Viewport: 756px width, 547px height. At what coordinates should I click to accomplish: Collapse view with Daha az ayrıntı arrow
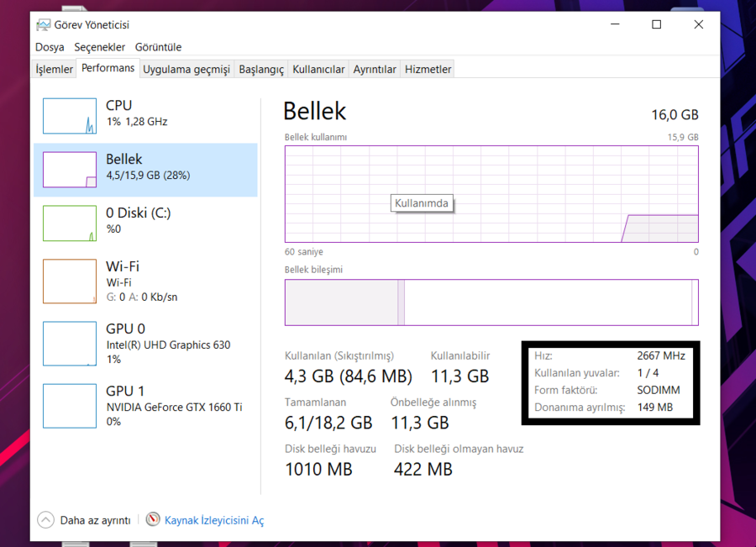point(45,520)
